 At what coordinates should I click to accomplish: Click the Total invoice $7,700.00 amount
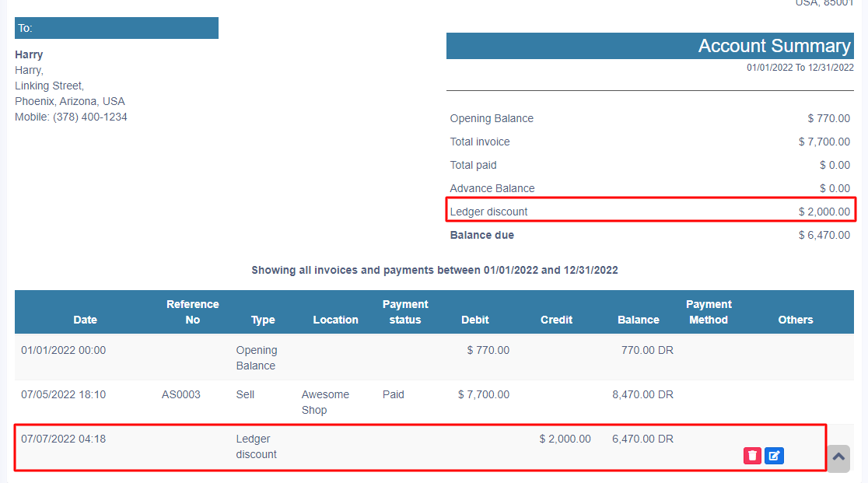824,142
